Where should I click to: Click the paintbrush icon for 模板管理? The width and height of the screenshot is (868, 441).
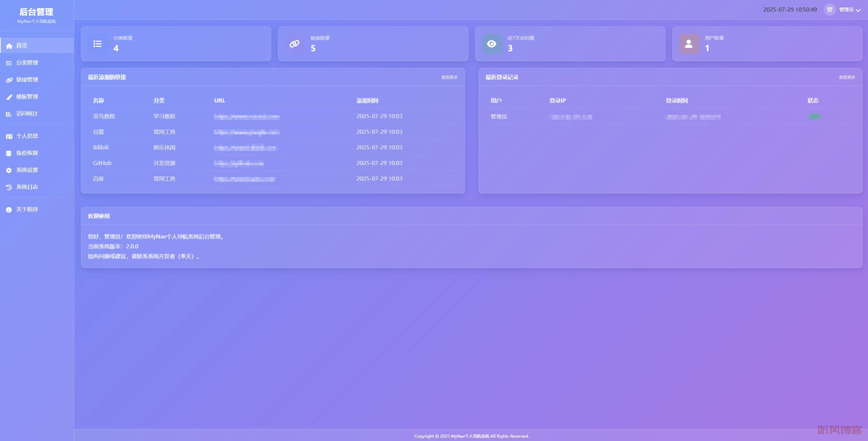point(9,97)
